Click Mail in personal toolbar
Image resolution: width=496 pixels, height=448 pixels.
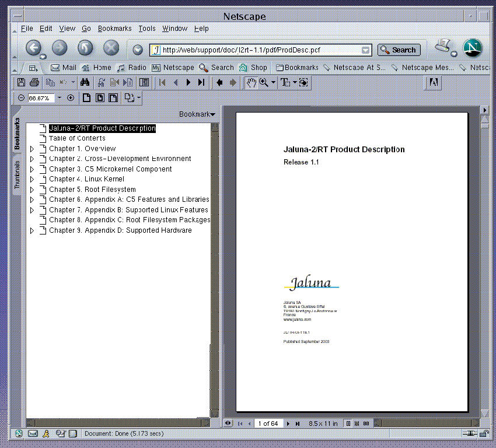(x=64, y=67)
